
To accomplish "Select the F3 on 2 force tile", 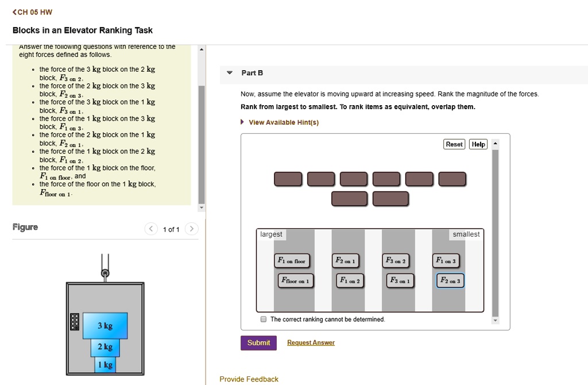I will coord(396,260).
